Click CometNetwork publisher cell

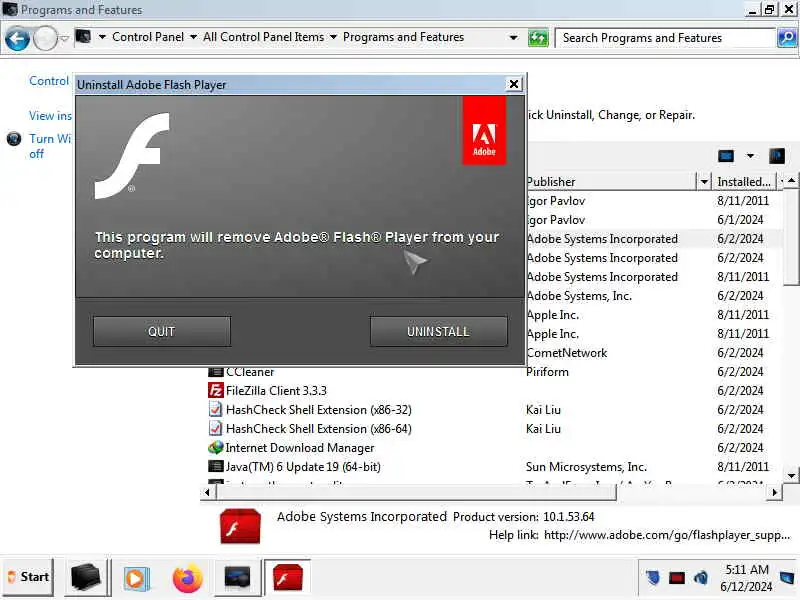coord(567,353)
